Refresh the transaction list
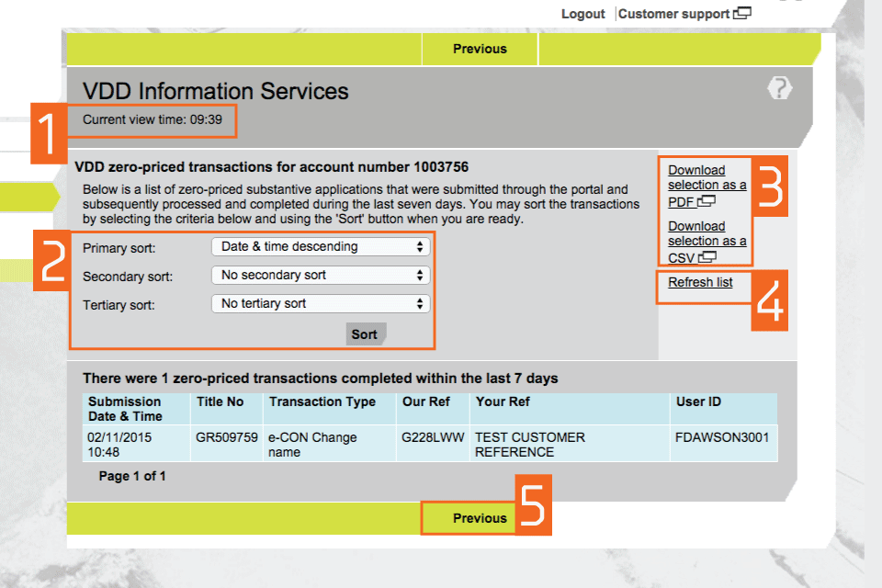Viewport: 882px width, 588px height. (700, 282)
